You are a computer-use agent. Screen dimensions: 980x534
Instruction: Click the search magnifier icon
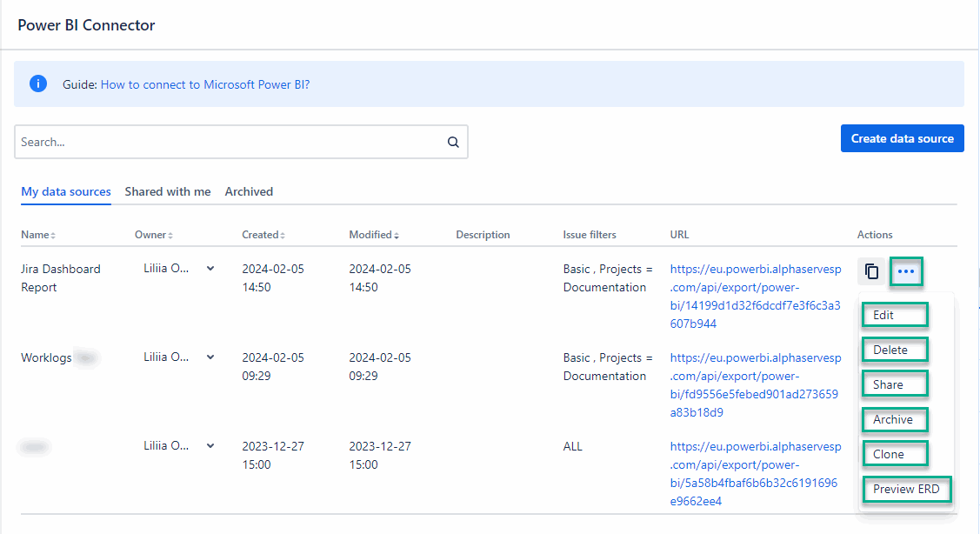pyautogui.click(x=452, y=143)
